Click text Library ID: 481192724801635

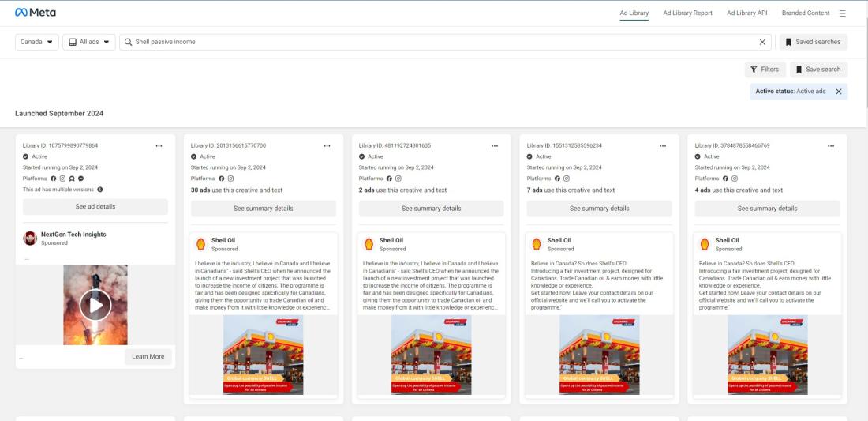(395, 145)
